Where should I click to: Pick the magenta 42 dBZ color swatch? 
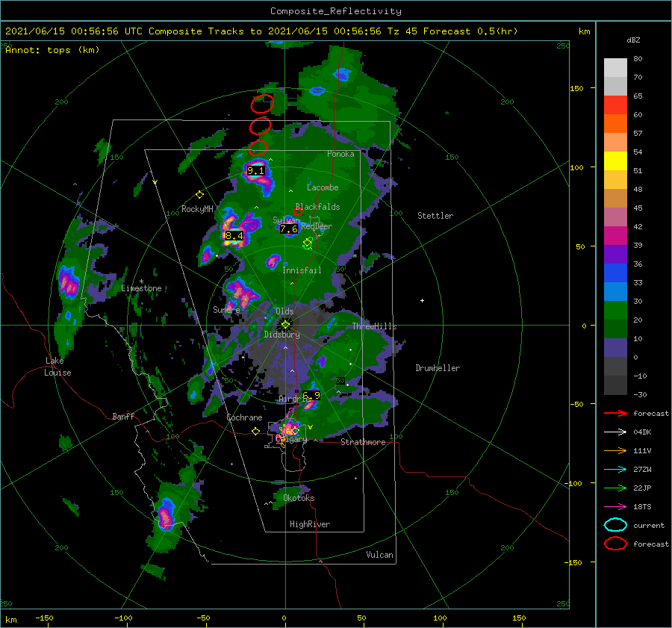tap(615, 235)
